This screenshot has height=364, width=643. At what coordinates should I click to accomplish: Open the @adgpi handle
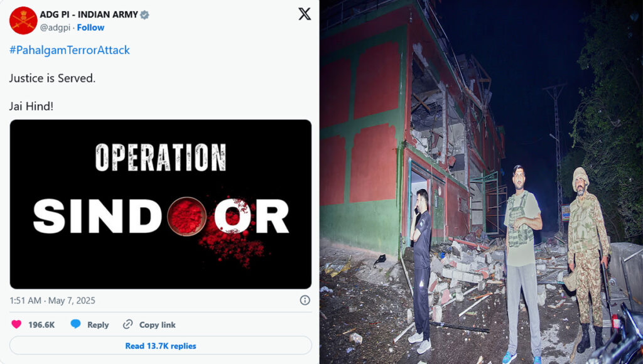(x=55, y=28)
